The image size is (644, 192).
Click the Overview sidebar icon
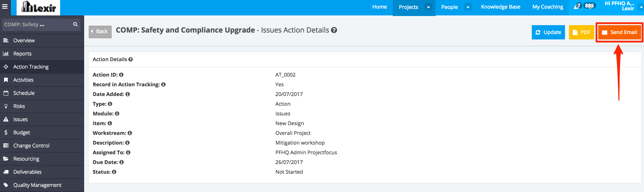click(x=6, y=40)
